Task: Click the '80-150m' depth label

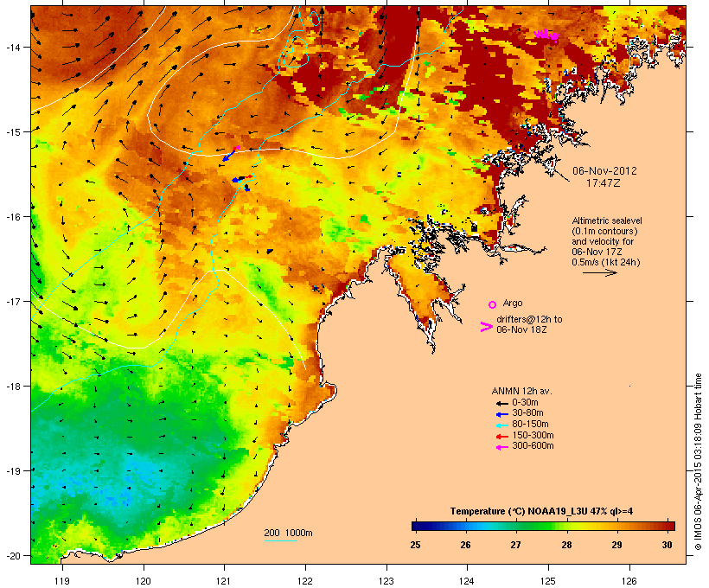Action: coord(530,425)
